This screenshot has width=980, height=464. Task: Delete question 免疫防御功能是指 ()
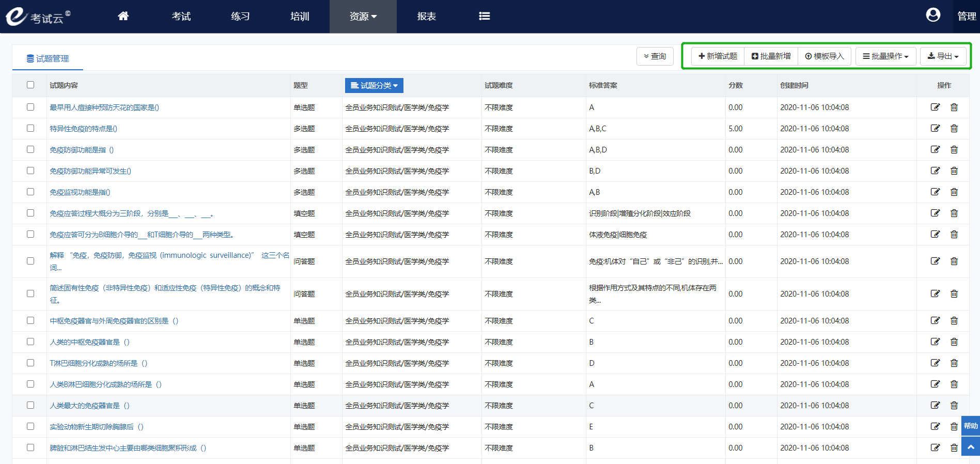pos(954,149)
